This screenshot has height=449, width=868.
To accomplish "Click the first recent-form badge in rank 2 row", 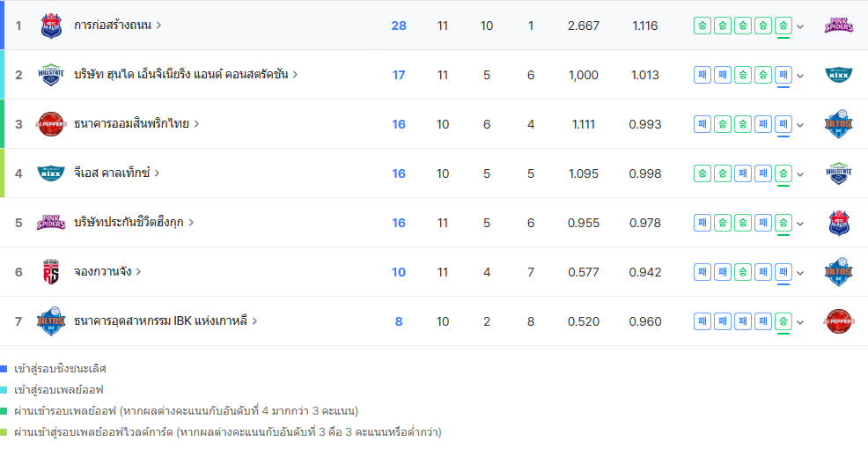I will click(x=702, y=75).
